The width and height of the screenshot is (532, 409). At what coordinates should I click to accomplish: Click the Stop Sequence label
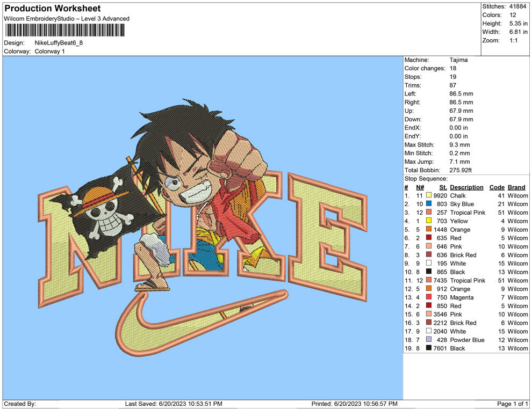pyautogui.click(x=426, y=179)
